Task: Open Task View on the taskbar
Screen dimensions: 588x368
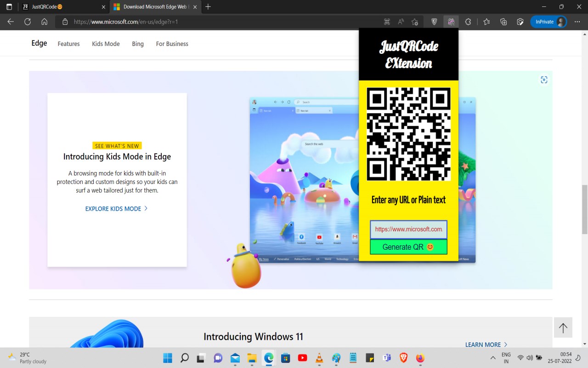Action: click(201, 358)
